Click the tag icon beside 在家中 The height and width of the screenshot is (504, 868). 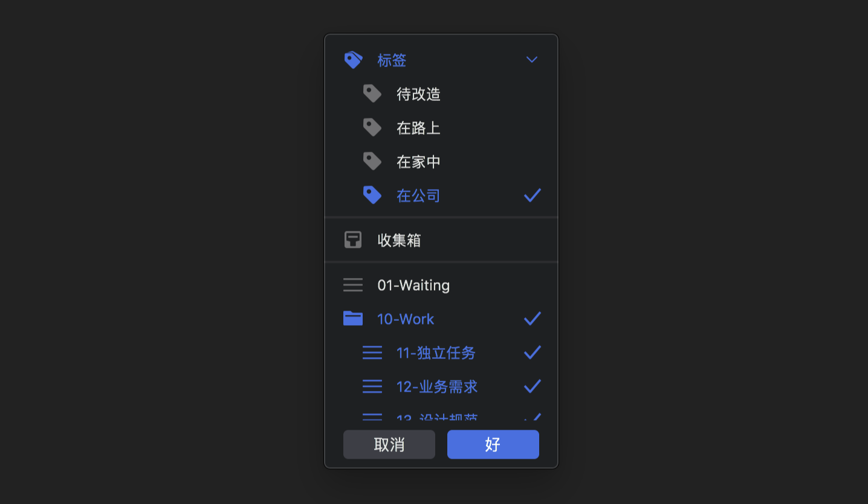[x=372, y=161]
